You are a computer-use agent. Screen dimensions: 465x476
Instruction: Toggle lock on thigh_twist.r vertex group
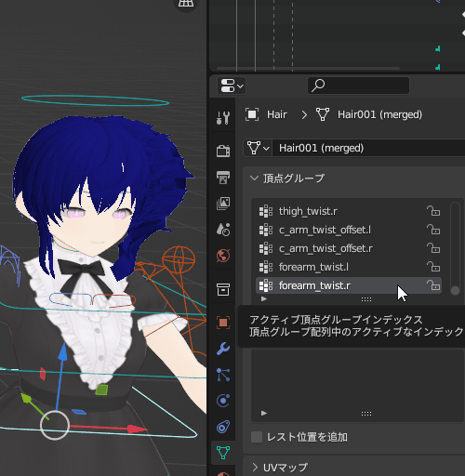click(433, 211)
